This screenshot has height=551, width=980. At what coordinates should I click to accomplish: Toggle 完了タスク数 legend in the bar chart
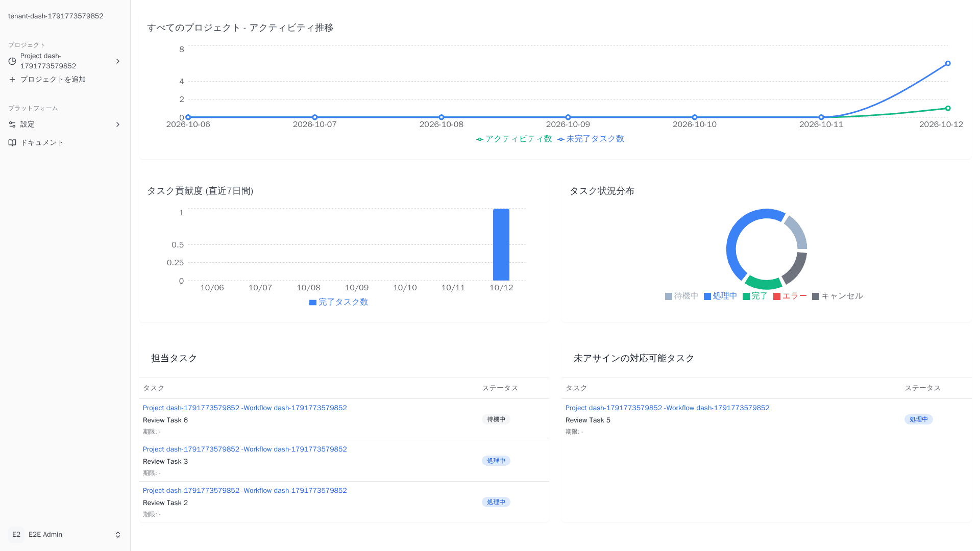[x=338, y=302]
